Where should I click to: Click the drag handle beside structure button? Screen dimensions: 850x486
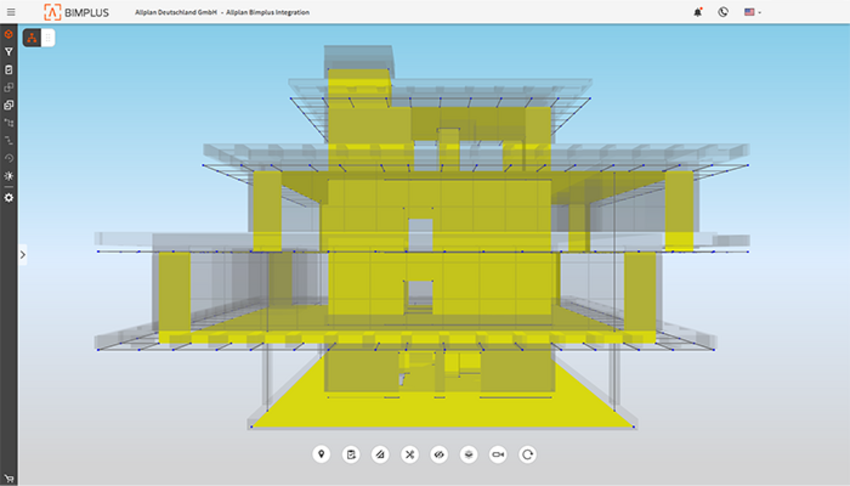pyautogui.click(x=48, y=38)
